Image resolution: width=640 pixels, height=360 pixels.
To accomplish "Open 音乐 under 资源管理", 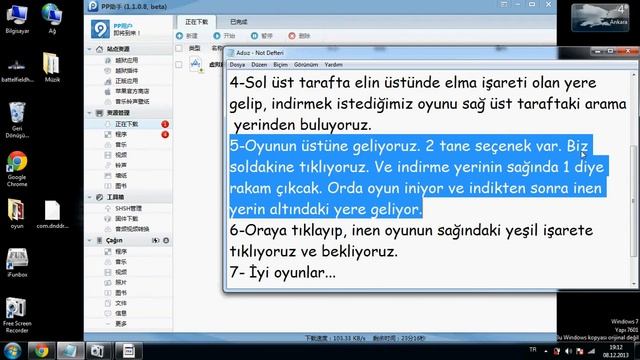I will (121, 145).
